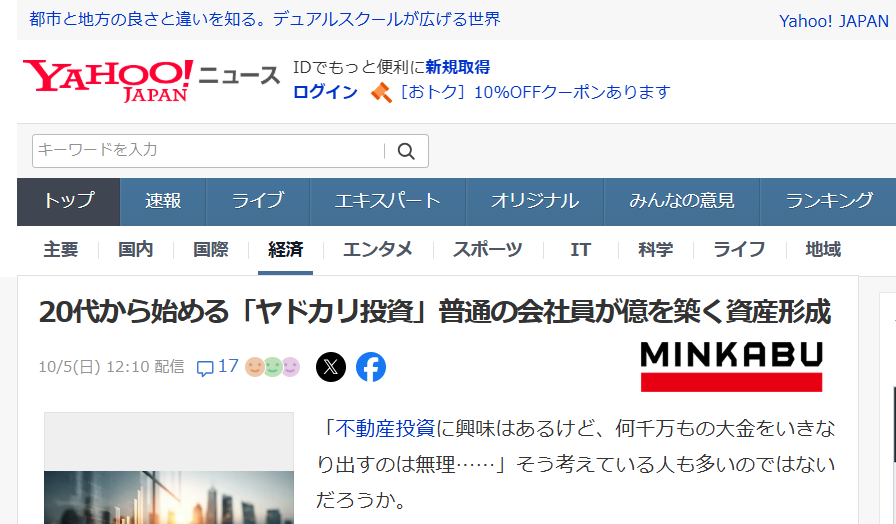
Task: Click the reaction emoji faces
Action: click(x=272, y=367)
